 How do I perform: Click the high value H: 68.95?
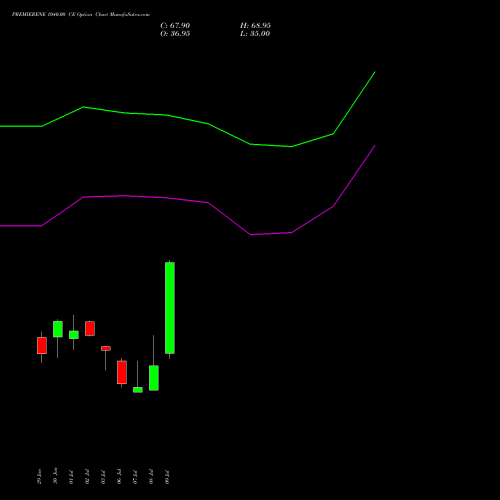255,26
